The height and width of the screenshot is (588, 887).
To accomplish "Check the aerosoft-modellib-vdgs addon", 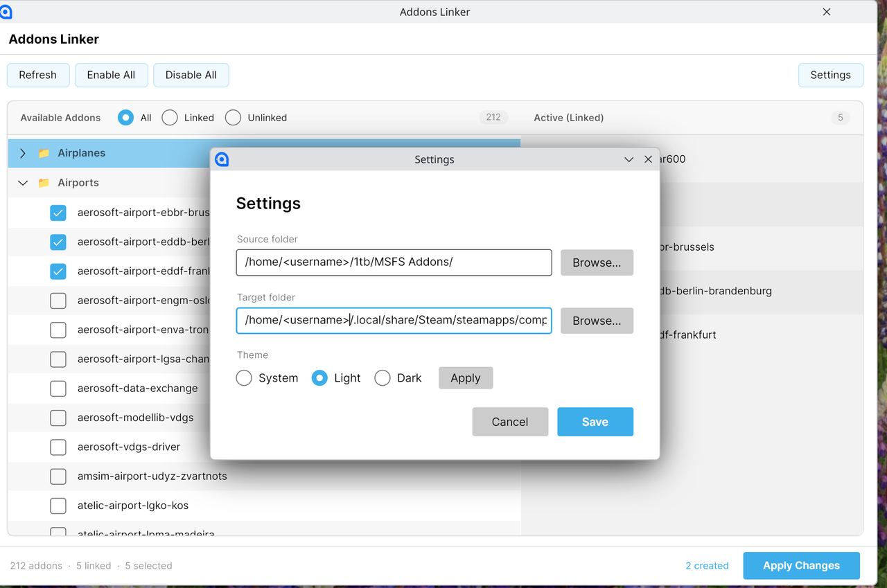I will pyautogui.click(x=58, y=418).
